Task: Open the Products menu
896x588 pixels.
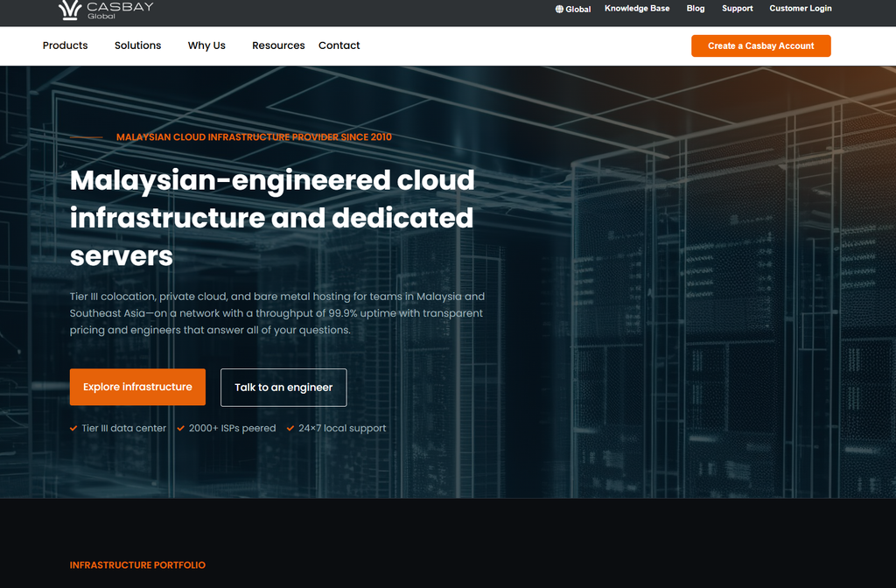Action: tap(65, 45)
